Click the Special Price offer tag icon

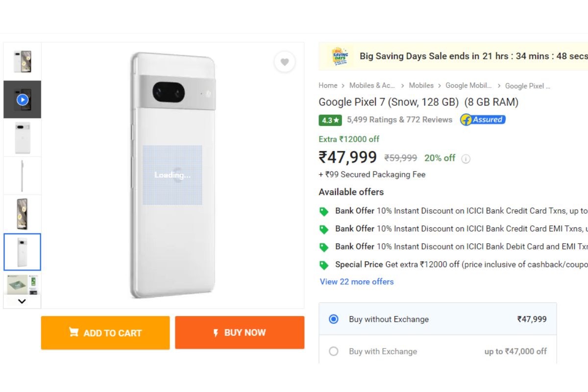point(324,265)
